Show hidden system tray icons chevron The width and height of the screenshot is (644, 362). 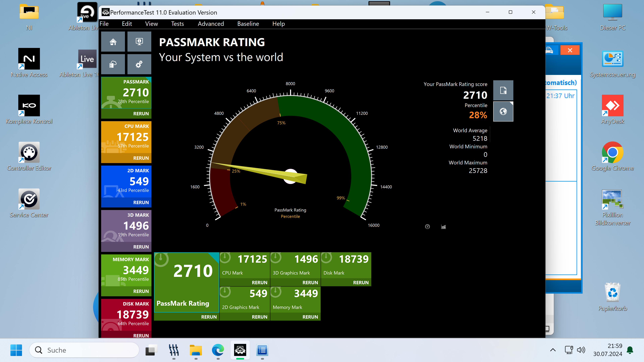(553, 350)
